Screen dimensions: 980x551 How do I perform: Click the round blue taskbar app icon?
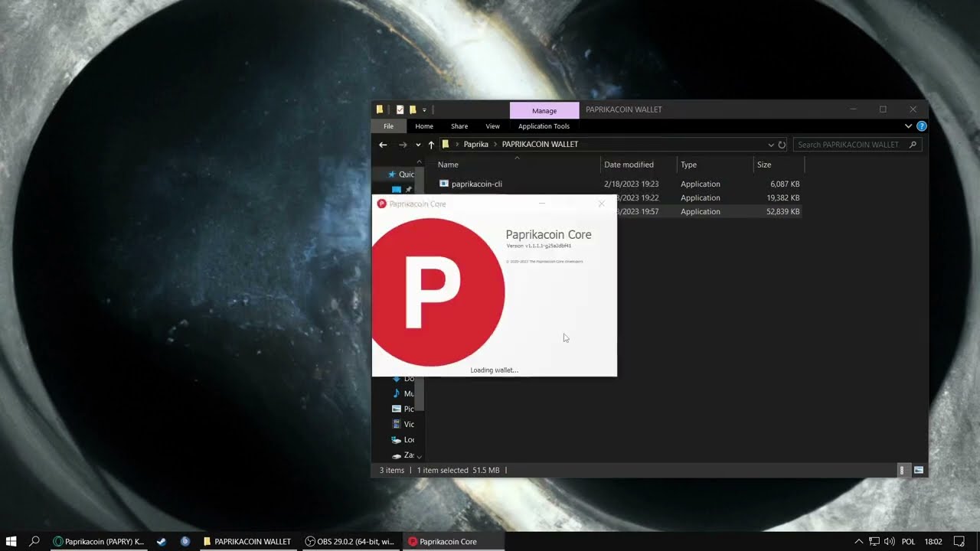185,541
